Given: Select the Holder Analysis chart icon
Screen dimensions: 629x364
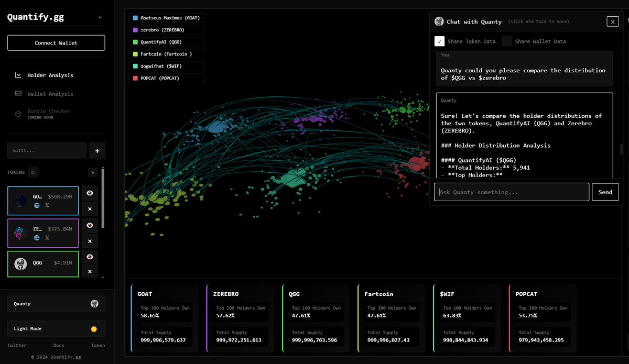Looking at the screenshot, I should point(17,75).
